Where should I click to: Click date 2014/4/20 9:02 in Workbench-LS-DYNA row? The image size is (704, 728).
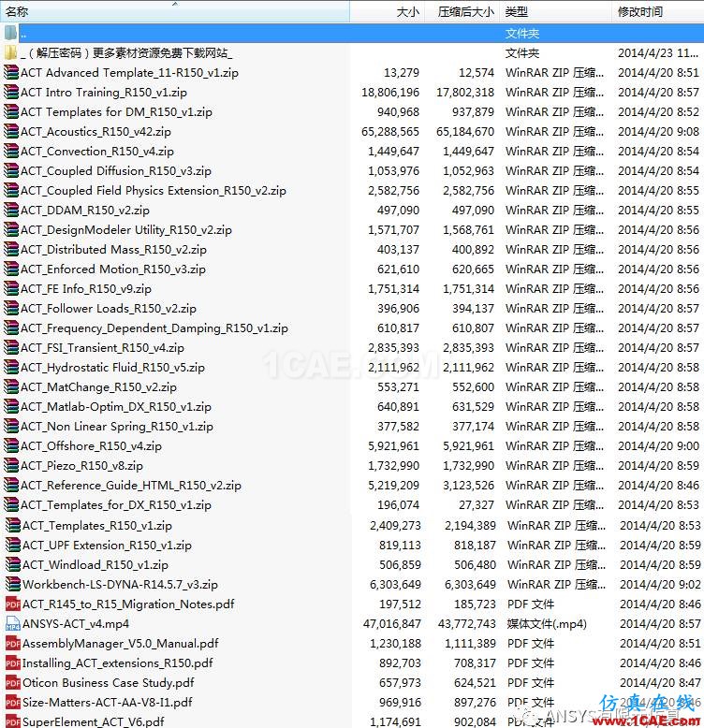coord(660,584)
